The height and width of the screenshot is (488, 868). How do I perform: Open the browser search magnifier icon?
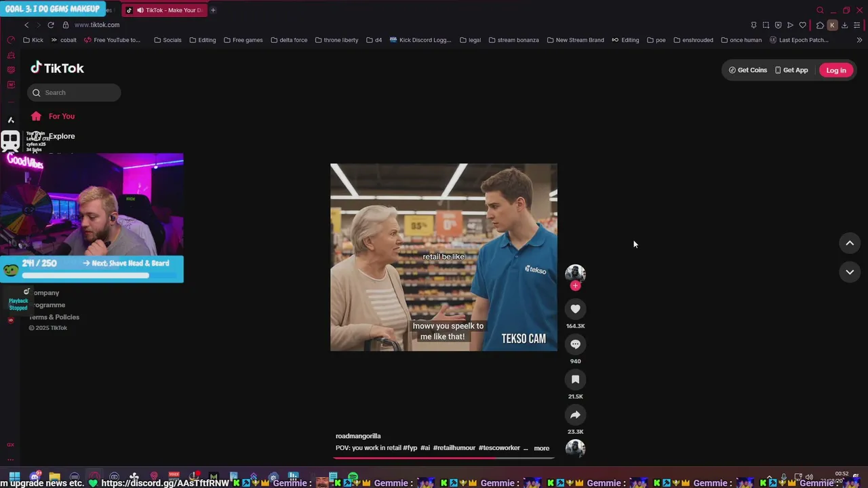coord(820,10)
